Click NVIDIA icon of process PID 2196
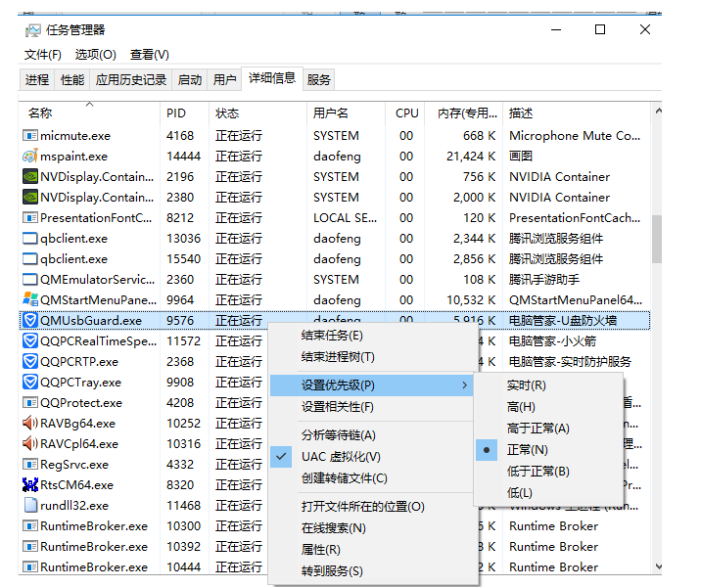Screen dimensions: 701x588 click(x=30, y=176)
